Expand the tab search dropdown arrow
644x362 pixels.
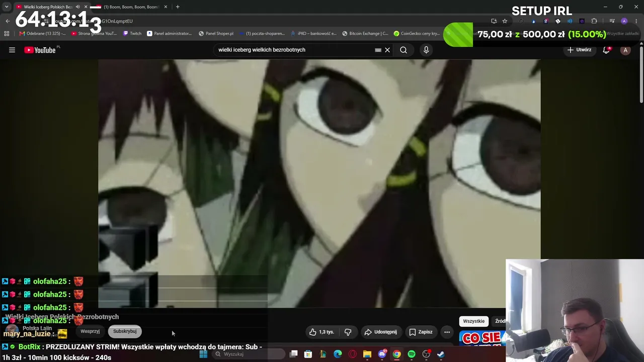[7, 7]
